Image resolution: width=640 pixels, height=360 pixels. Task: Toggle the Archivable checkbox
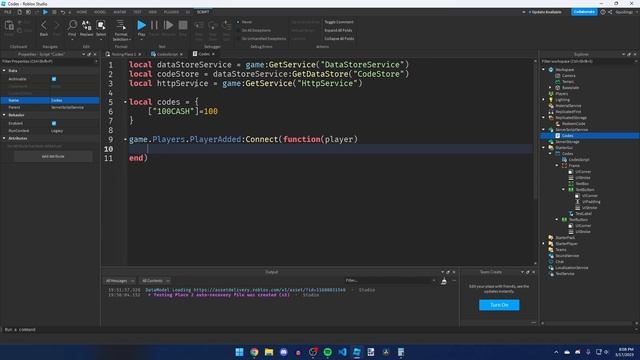tap(54, 79)
